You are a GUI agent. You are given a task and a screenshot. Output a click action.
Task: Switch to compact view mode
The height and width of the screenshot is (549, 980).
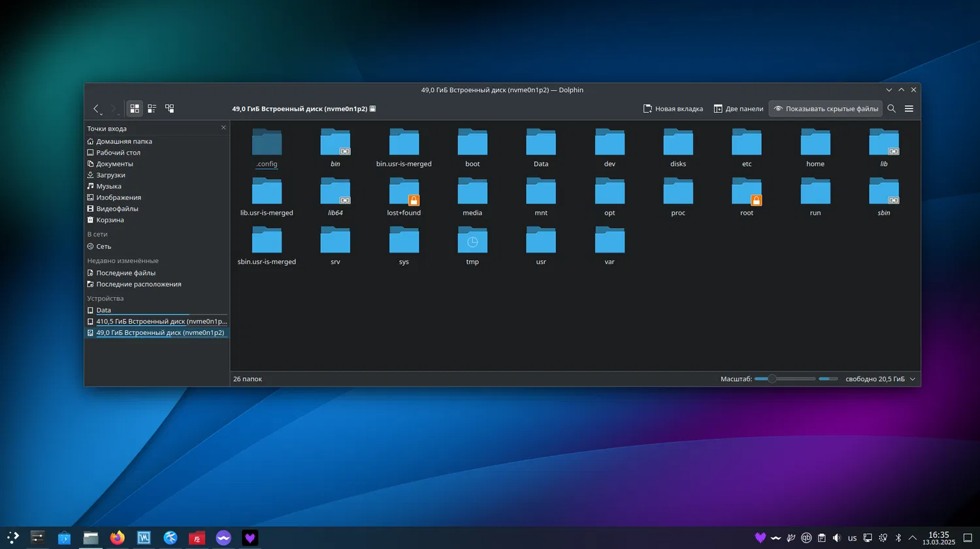[152, 108]
